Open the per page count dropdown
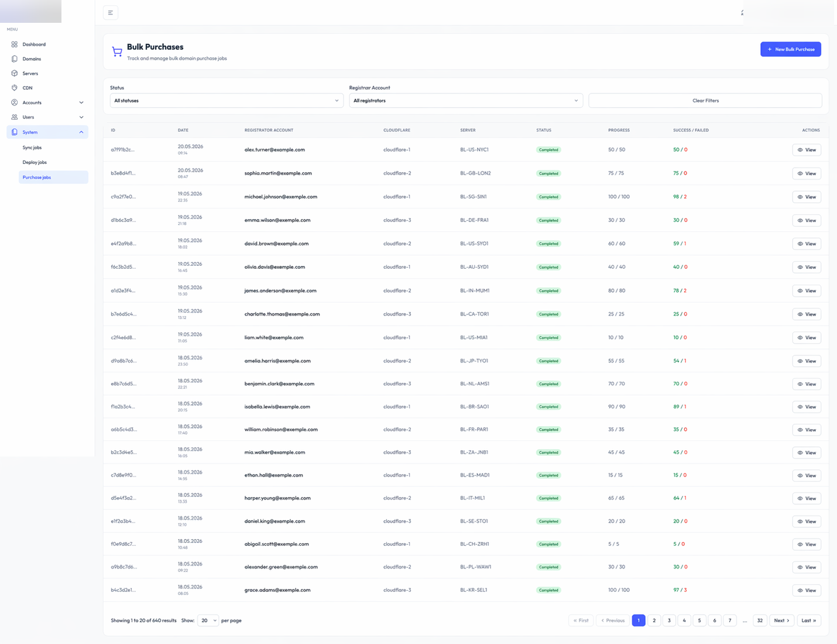 208,621
